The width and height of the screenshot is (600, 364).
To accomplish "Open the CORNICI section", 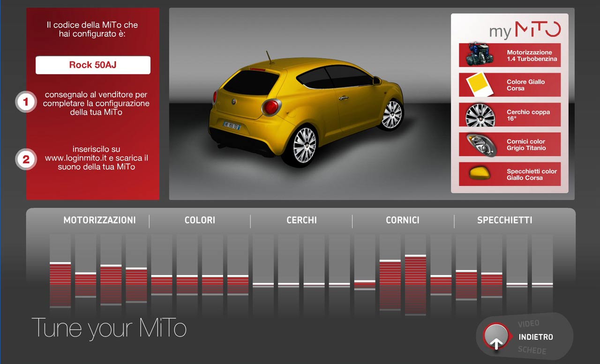I will tap(402, 220).
